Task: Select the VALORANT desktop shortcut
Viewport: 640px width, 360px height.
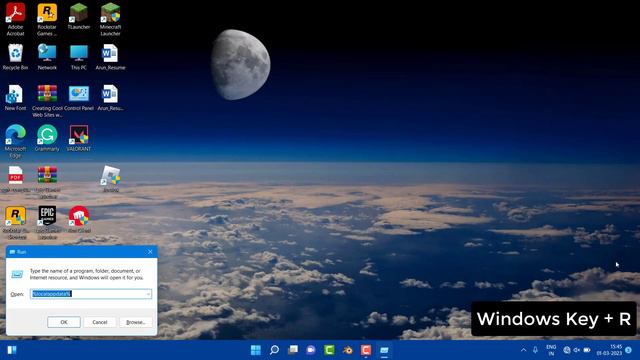Action: point(78,138)
